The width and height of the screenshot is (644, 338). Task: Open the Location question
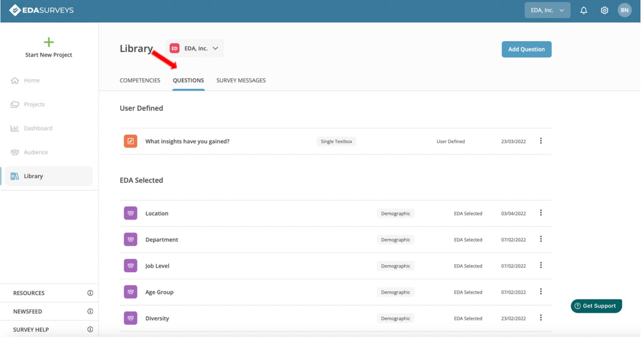tap(157, 214)
